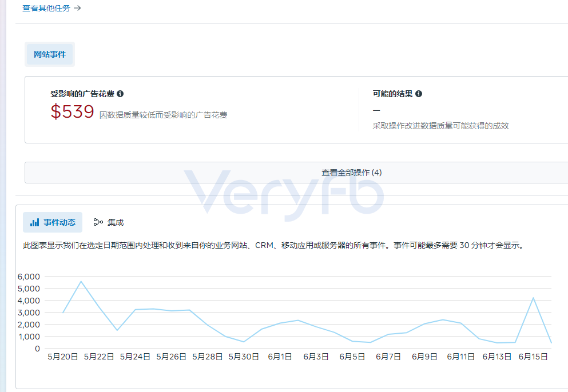This screenshot has width=568, height=392.
Task: Click the 1,000 y-axis label
Action: click(x=29, y=337)
